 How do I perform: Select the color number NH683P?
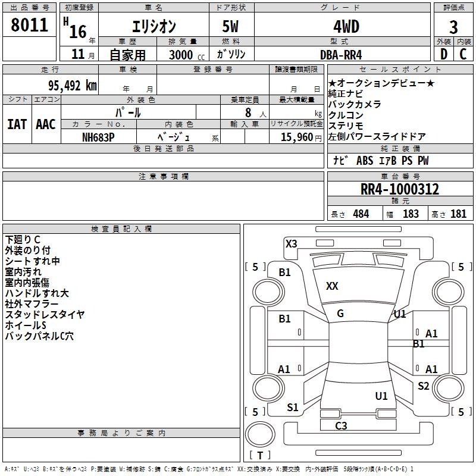pyautogui.click(x=98, y=137)
